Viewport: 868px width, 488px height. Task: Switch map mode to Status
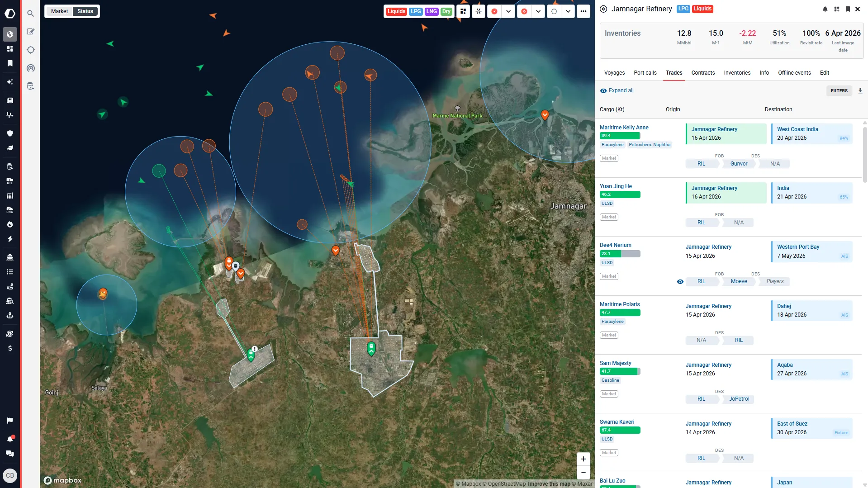[85, 11]
